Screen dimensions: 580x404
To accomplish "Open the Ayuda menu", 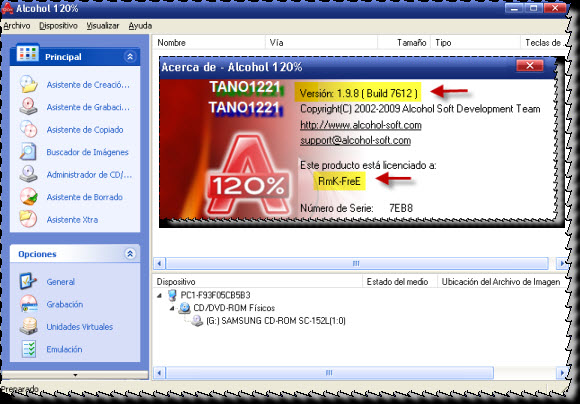I will (140, 26).
